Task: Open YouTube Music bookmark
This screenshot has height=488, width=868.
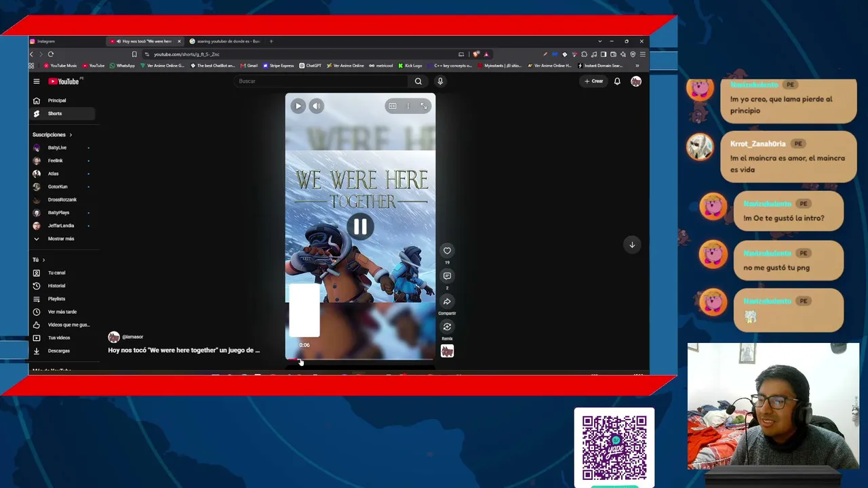Action: (60, 66)
